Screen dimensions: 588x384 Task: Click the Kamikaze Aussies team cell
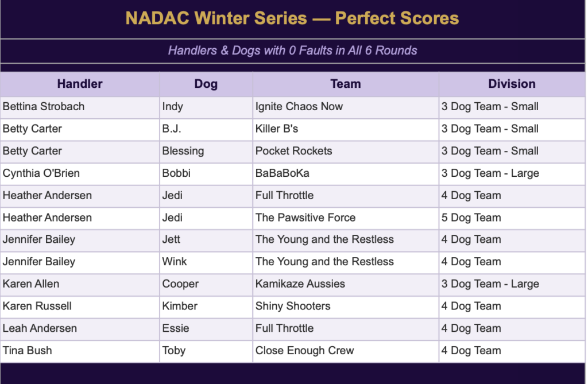pyautogui.click(x=300, y=284)
